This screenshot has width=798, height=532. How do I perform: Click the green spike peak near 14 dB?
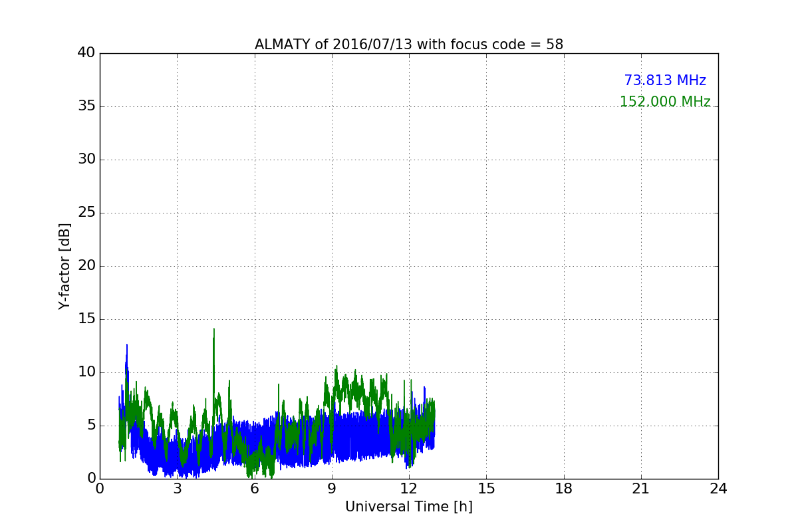[214, 329]
